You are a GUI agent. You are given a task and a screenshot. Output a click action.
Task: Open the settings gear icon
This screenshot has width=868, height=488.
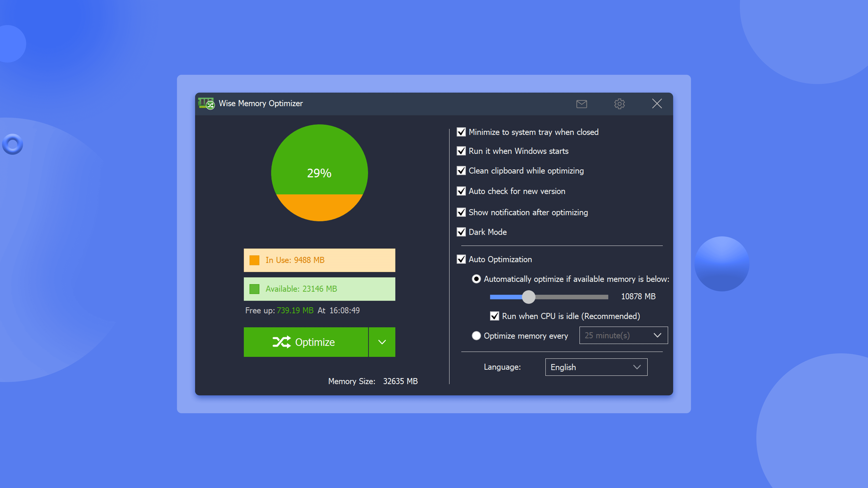pyautogui.click(x=619, y=104)
